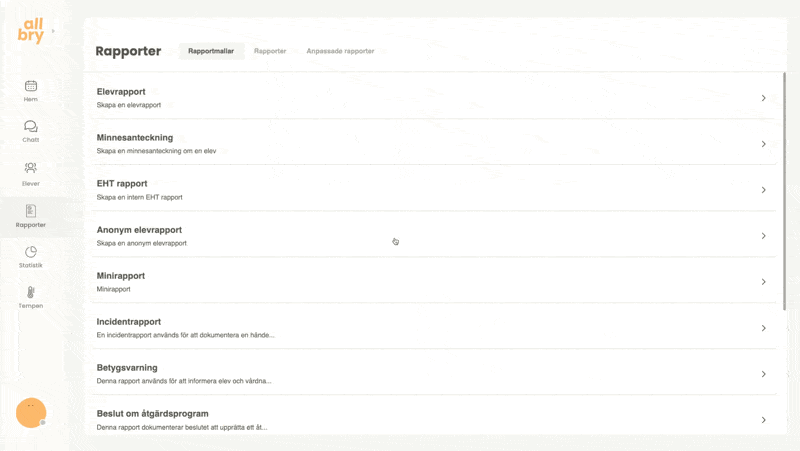800x451 pixels.
Task: Open the Hem calendar icon in sidebar
Action: (31, 86)
